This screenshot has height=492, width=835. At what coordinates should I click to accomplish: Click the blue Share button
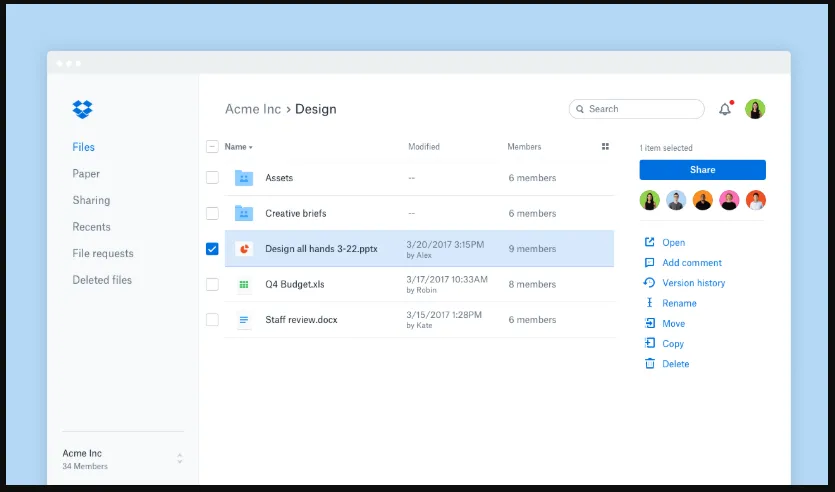[702, 170]
